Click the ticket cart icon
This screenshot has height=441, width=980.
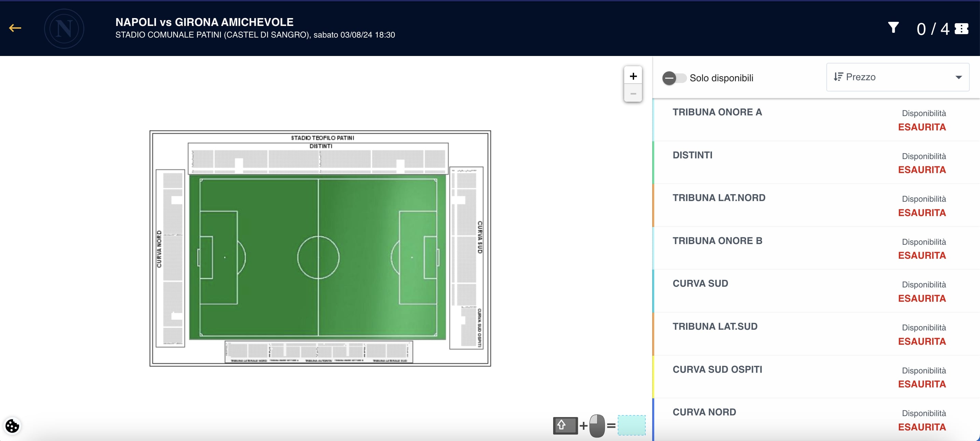pyautogui.click(x=961, y=29)
